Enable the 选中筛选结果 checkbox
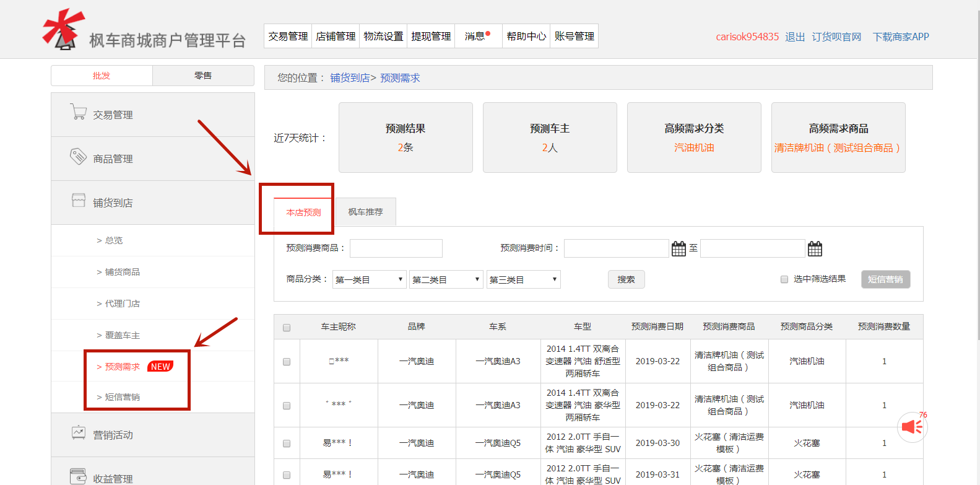980x485 pixels. (784, 279)
